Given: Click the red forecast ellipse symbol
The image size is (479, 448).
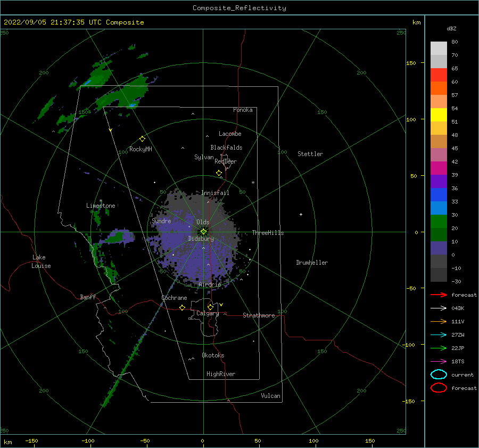Looking at the screenshot, I should point(439,388).
